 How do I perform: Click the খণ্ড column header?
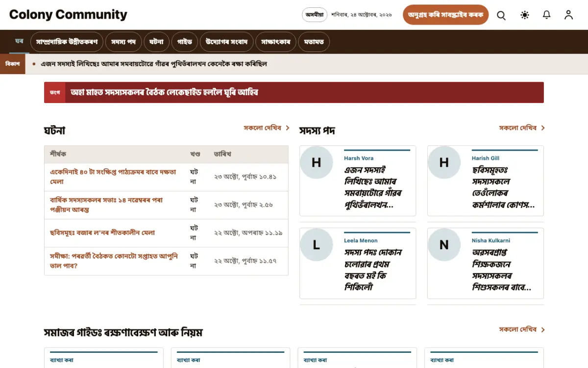click(x=195, y=154)
